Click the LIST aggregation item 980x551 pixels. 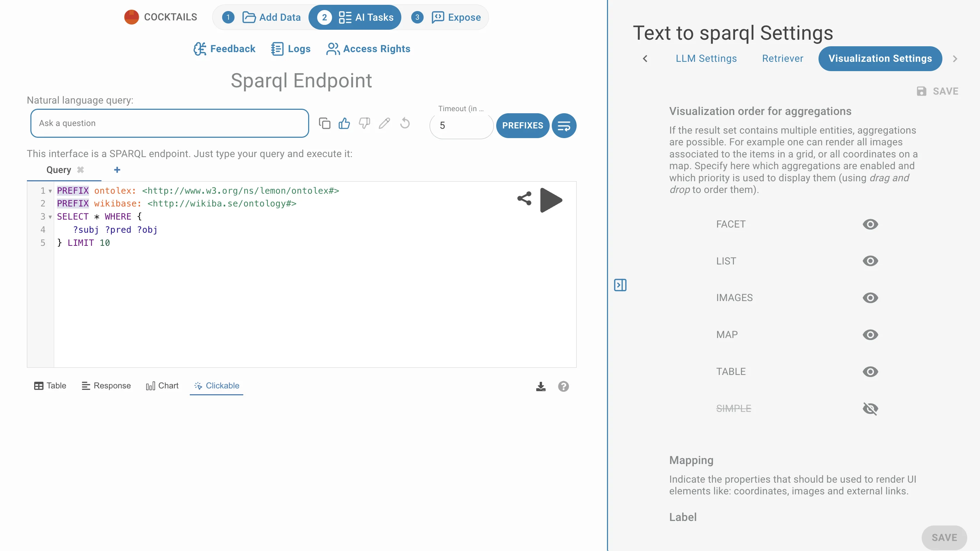tap(726, 261)
